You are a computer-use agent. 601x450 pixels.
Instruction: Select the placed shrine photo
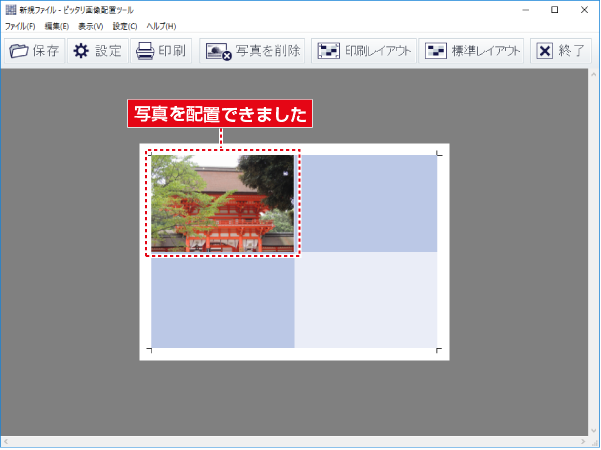pos(222,203)
